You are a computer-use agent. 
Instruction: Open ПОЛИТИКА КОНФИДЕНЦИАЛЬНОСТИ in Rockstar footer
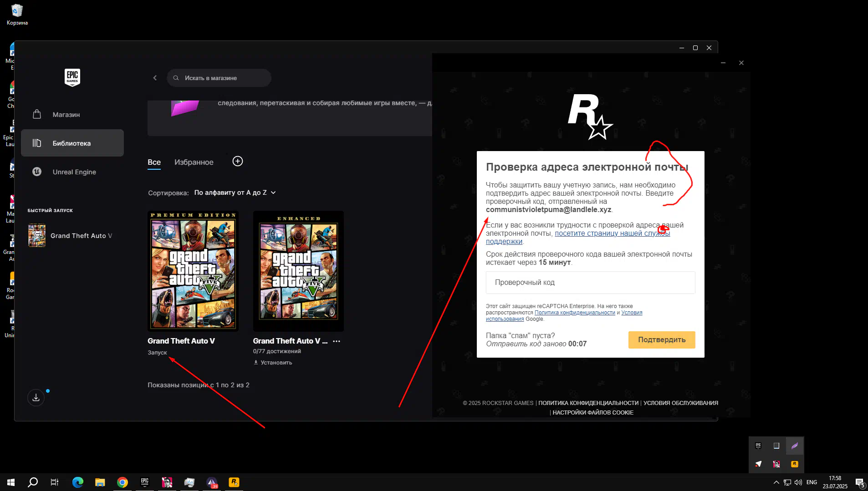(588, 403)
